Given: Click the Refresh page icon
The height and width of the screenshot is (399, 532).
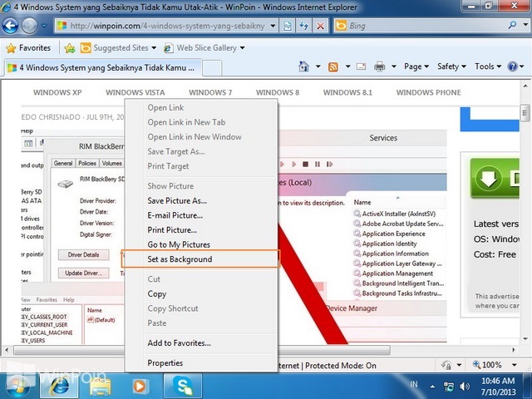Looking at the screenshot, I should point(303,26).
